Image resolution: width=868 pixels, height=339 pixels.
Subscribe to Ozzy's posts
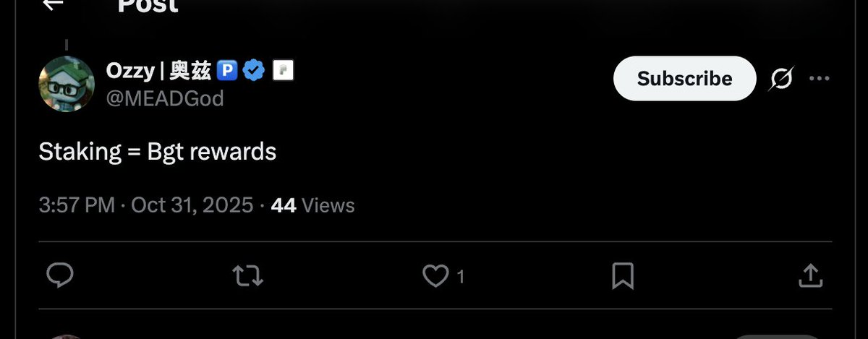coord(684,78)
